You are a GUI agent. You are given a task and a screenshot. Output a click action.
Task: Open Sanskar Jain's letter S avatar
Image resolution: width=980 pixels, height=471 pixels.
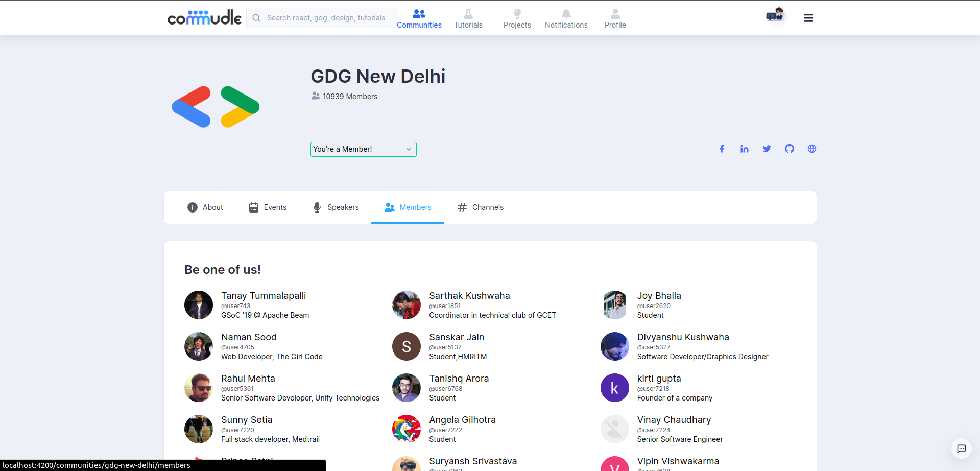(407, 346)
